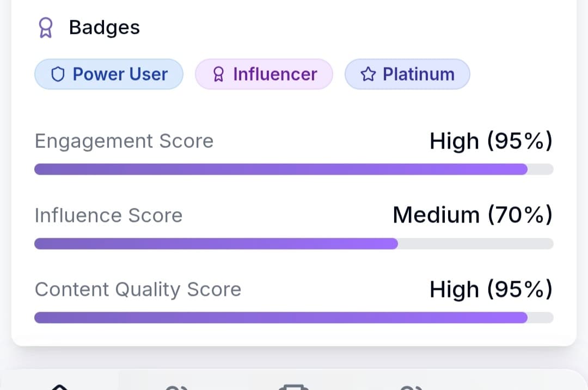Click the Influence Score progress bar fill

click(x=216, y=244)
